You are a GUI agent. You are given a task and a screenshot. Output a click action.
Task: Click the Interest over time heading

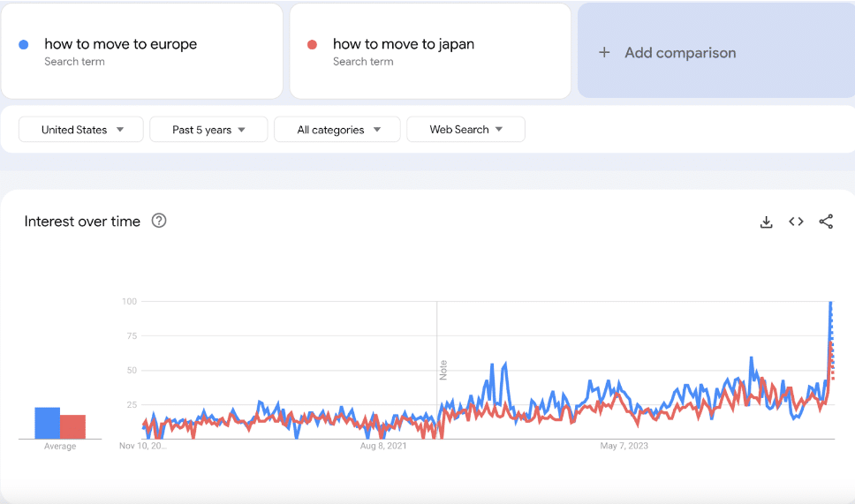pos(82,222)
